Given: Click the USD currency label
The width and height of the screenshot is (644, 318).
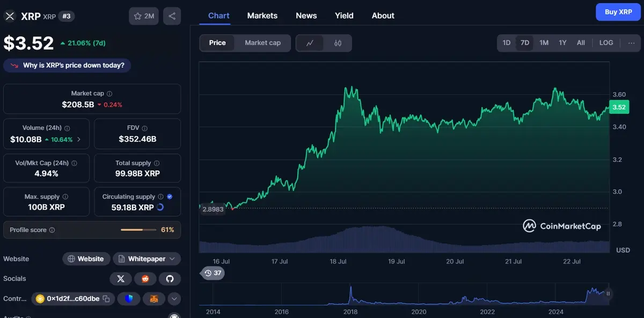Looking at the screenshot, I should (623, 250).
